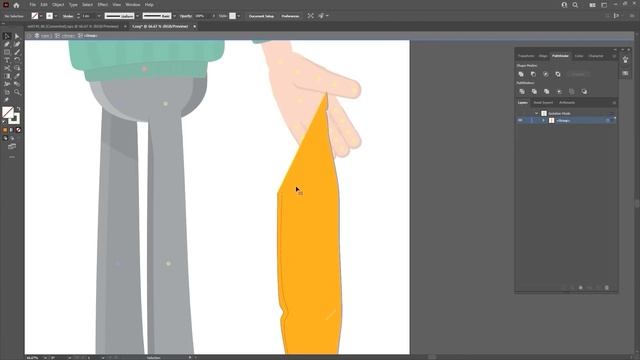Click the back arrow to exit isolation mode
This screenshot has width=640, height=360.
(29, 36)
